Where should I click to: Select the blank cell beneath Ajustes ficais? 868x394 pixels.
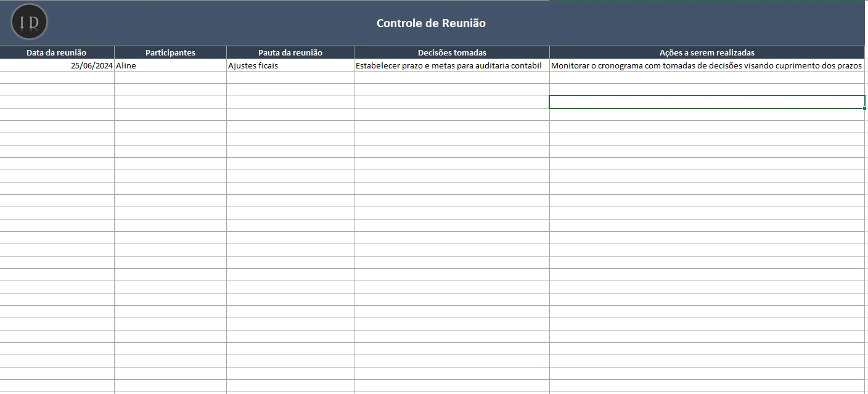click(290, 78)
